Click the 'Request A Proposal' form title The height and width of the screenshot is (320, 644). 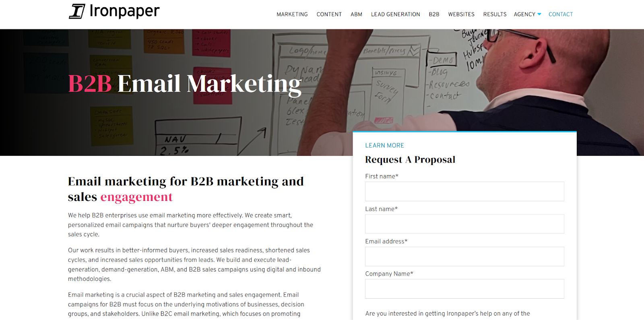click(410, 159)
